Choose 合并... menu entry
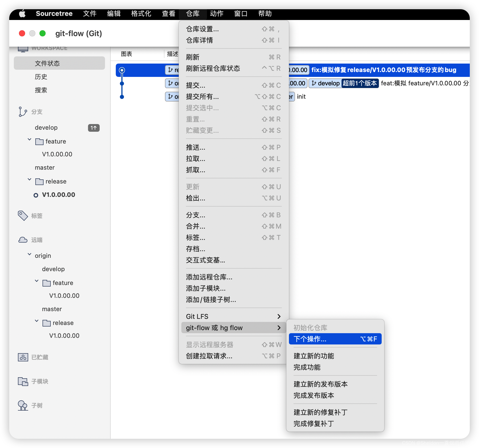This screenshot has width=479, height=448. point(234,226)
